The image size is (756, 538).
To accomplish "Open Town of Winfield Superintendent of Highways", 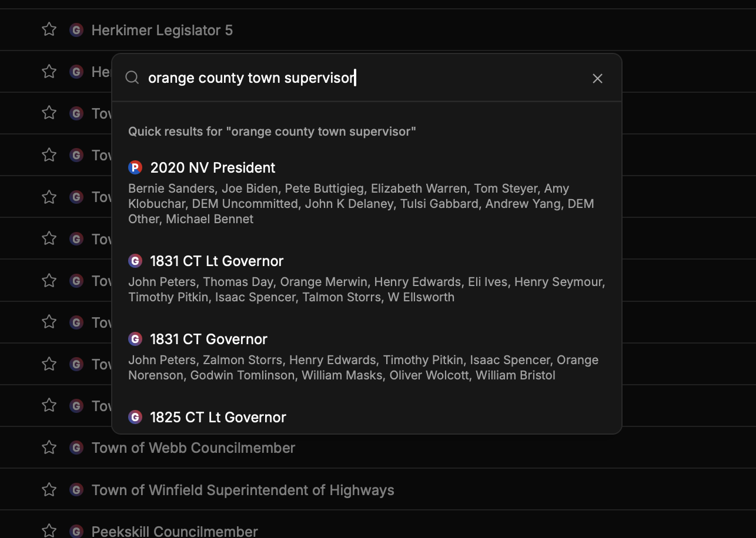I will click(243, 490).
